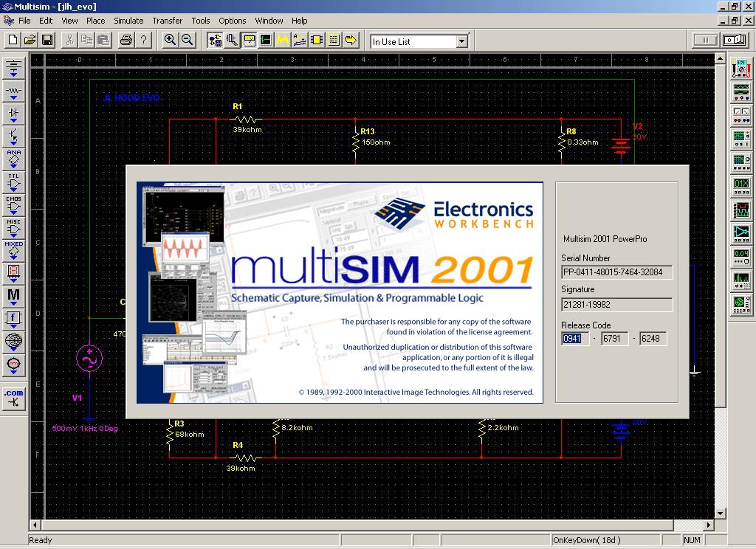Open the MIXED parts bin
Image resolution: width=756 pixels, height=549 pixels.
point(13,251)
